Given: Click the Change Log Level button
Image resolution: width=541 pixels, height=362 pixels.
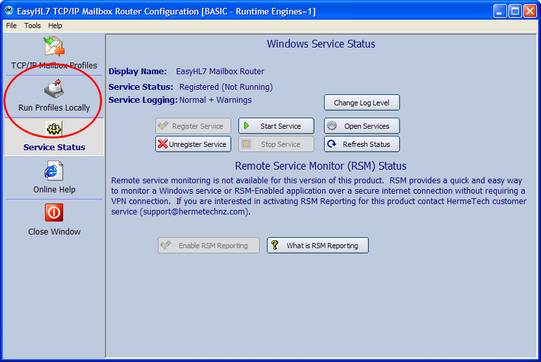Looking at the screenshot, I should click(362, 102).
